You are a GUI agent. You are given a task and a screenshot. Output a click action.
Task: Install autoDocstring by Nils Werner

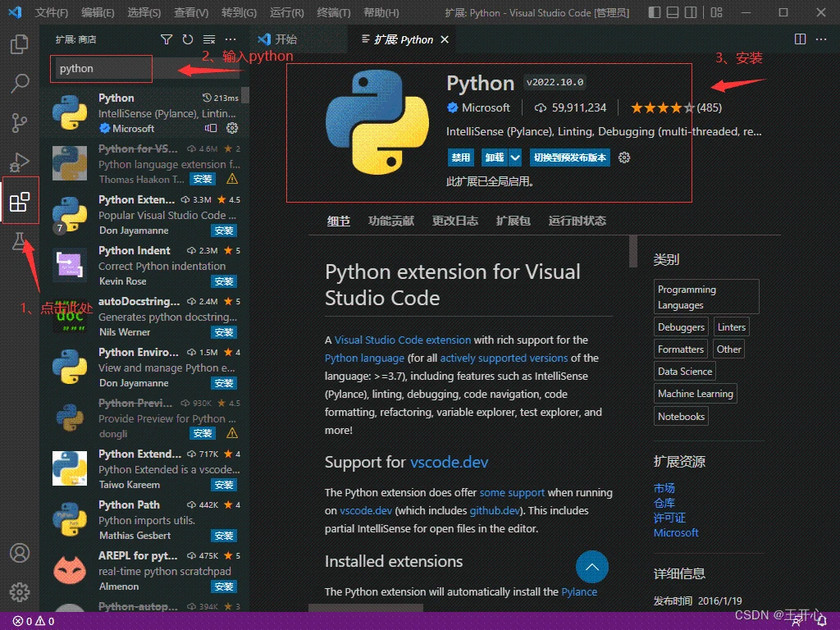pyautogui.click(x=223, y=332)
